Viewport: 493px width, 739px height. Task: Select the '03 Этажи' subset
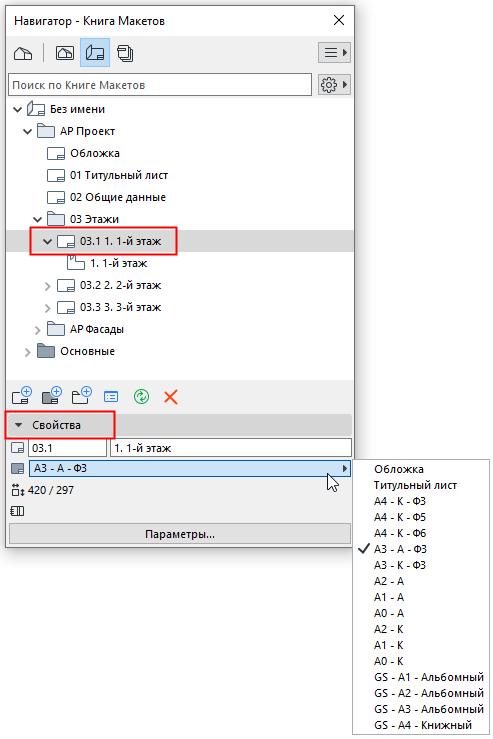94,219
